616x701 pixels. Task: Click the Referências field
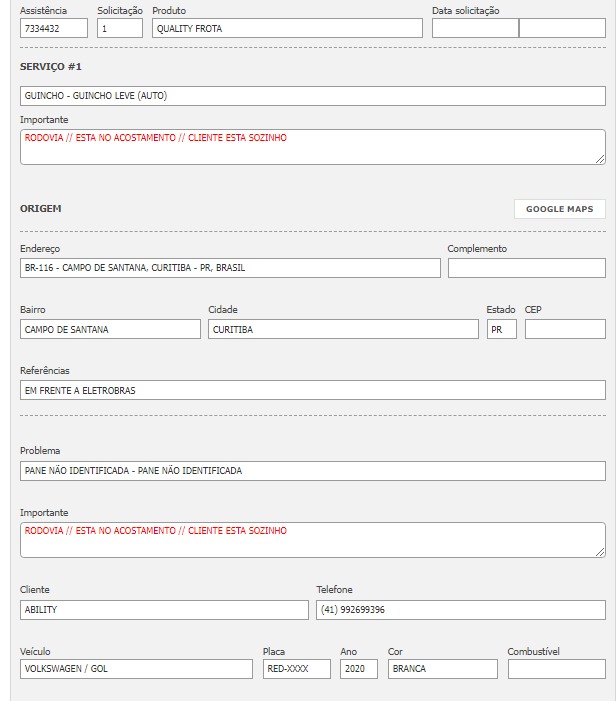pyautogui.click(x=312, y=390)
